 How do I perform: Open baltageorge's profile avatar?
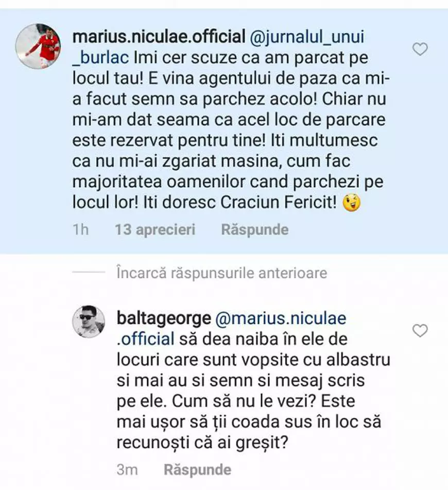coord(90,322)
